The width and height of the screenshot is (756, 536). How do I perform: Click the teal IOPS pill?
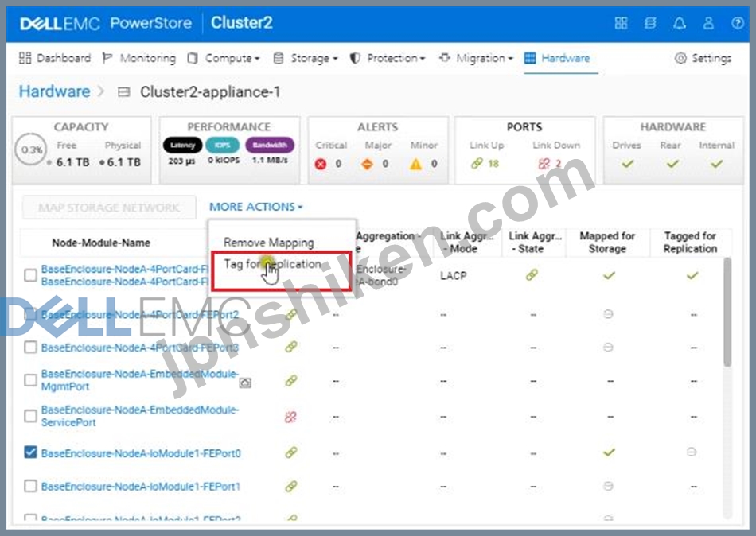click(x=222, y=145)
